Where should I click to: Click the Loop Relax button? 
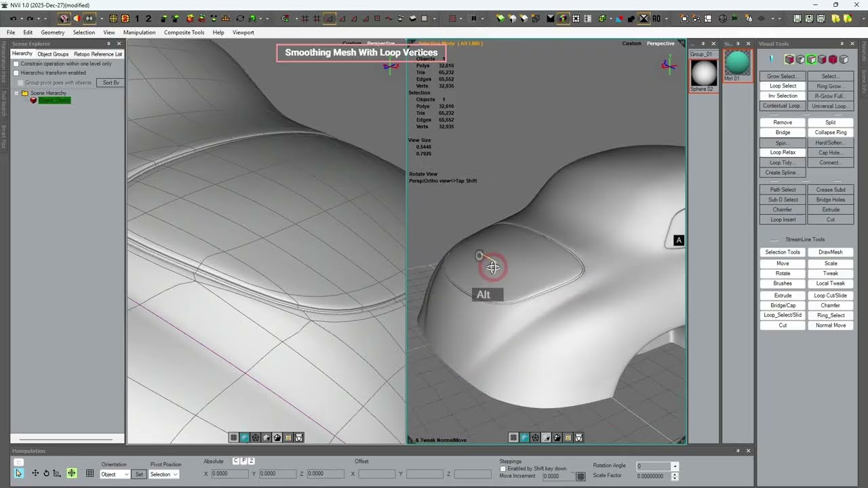pos(783,152)
